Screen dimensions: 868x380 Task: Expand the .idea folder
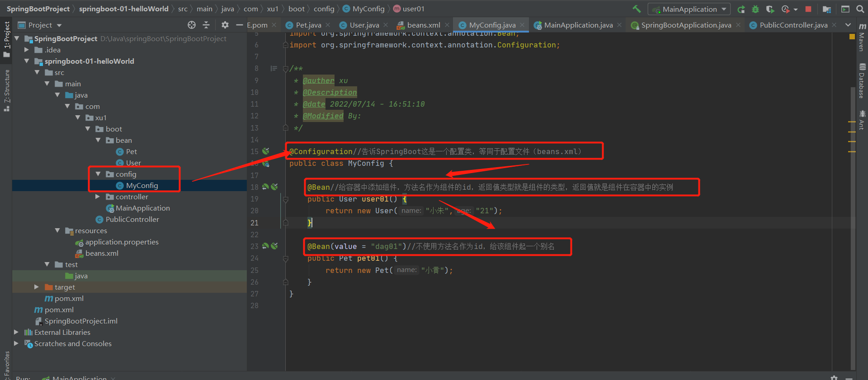point(27,50)
